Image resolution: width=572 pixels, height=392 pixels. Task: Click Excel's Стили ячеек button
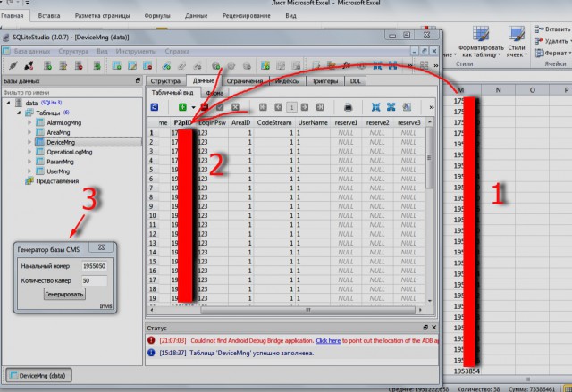(517, 42)
